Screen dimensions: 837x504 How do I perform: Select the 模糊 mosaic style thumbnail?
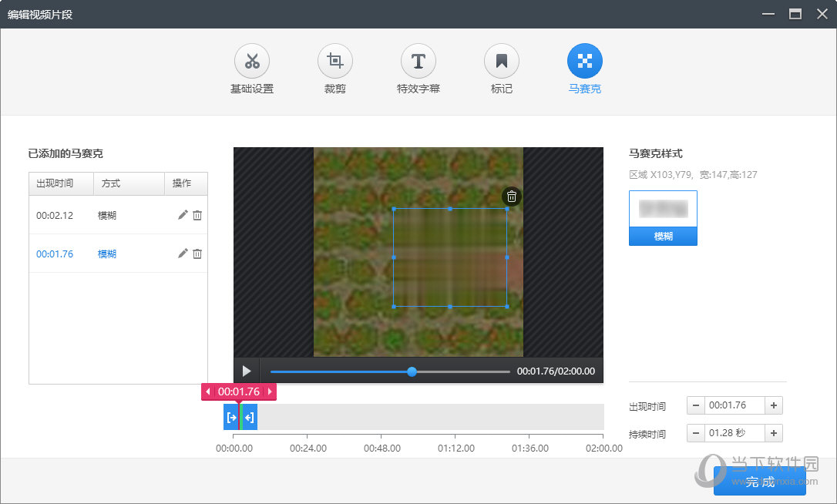click(x=663, y=217)
